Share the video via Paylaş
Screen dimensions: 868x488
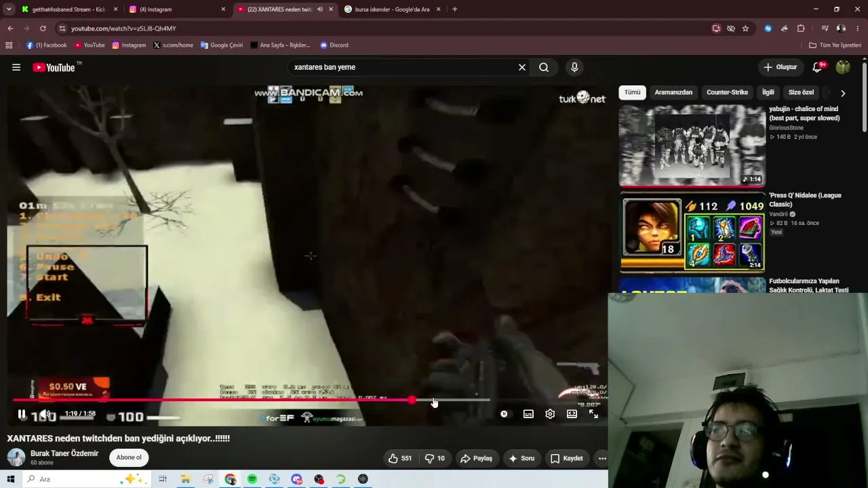476,458
